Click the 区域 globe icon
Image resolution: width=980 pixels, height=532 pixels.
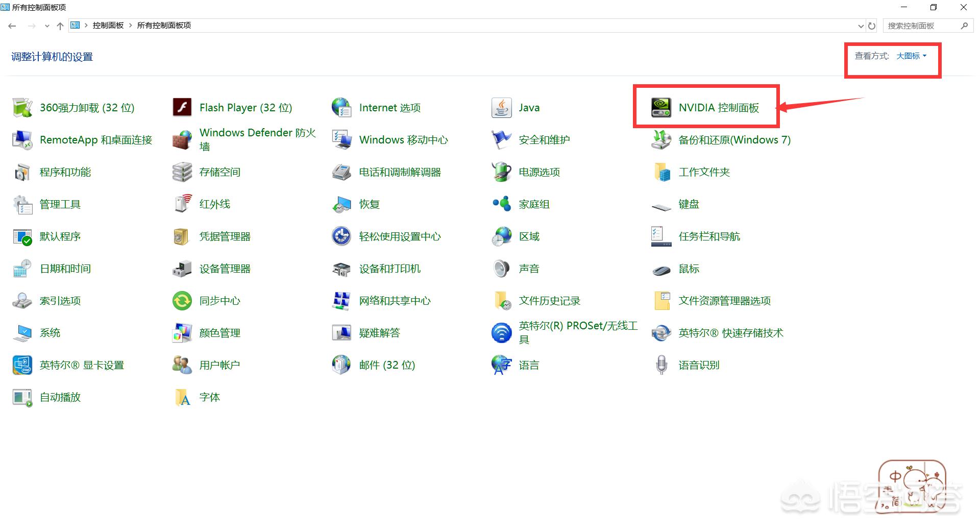point(501,236)
